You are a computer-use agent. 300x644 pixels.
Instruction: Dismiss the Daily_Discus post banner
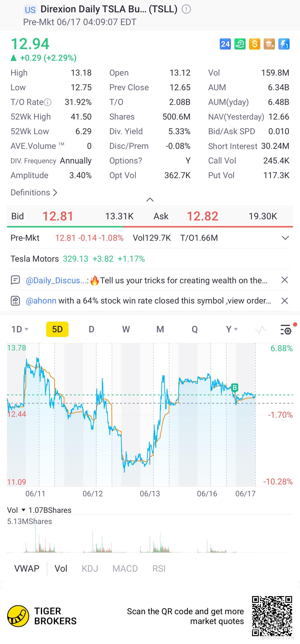284,280
